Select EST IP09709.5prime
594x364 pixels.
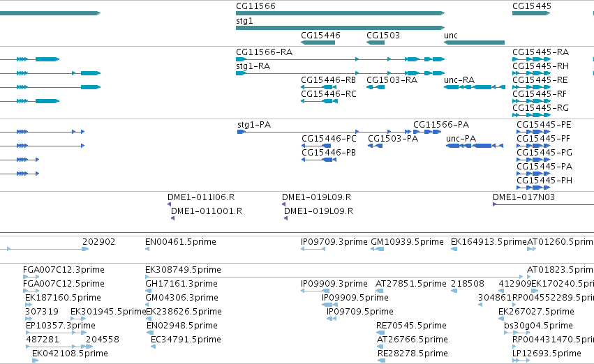click(x=332, y=319)
